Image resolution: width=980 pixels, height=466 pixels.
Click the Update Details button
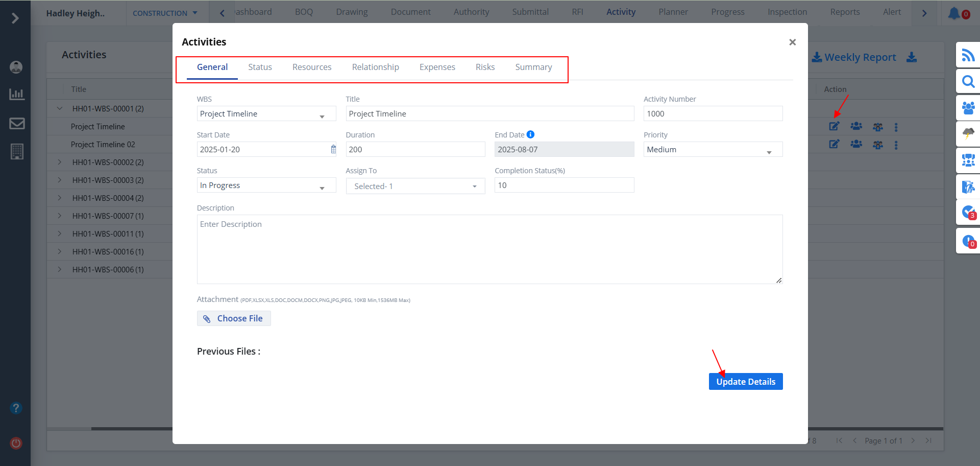pyautogui.click(x=745, y=382)
